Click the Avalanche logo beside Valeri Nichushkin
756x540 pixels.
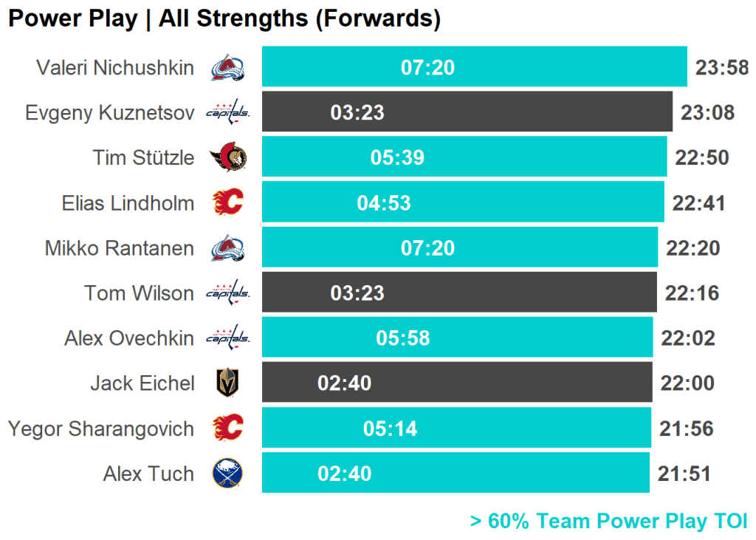[x=227, y=68]
